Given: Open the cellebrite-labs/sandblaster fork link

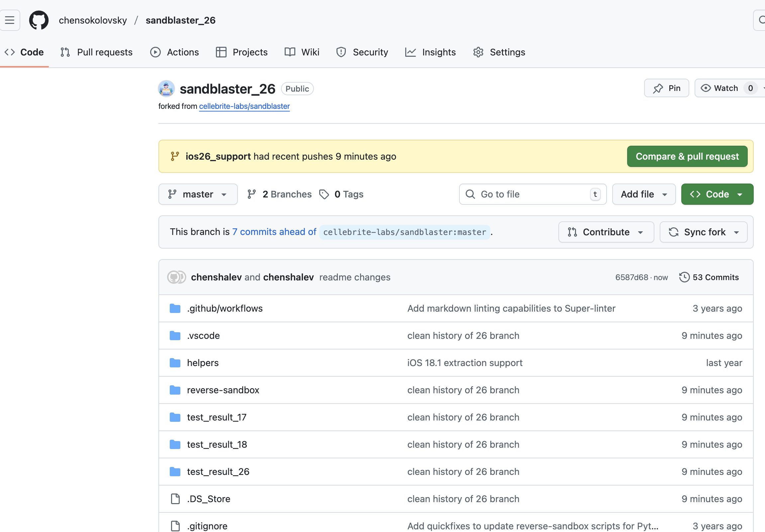Looking at the screenshot, I should (x=244, y=106).
